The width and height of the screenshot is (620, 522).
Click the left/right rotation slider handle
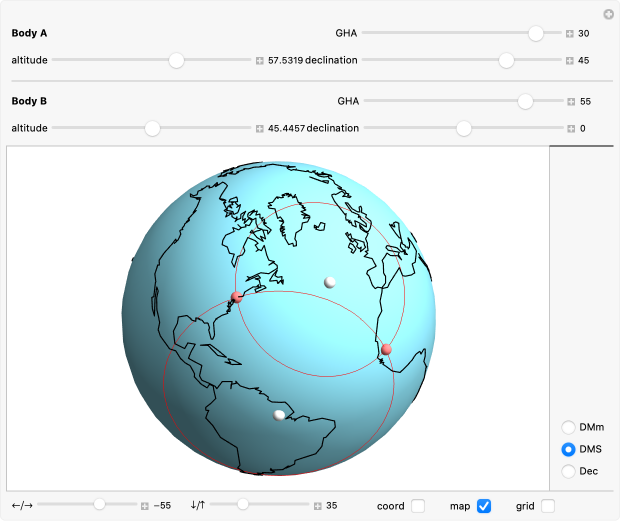[x=99, y=504]
